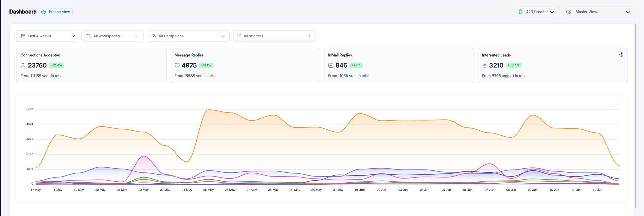Click chevron arrow in Last 4 weeks filter

(x=73, y=36)
